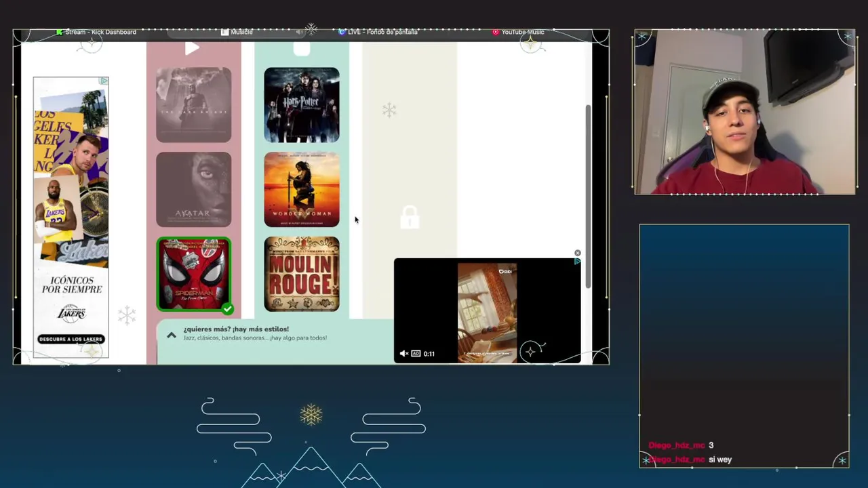Click the green checkmark on Spider-Man cover
The image size is (868, 488).
pyautogui.click(x=227, y=308)
